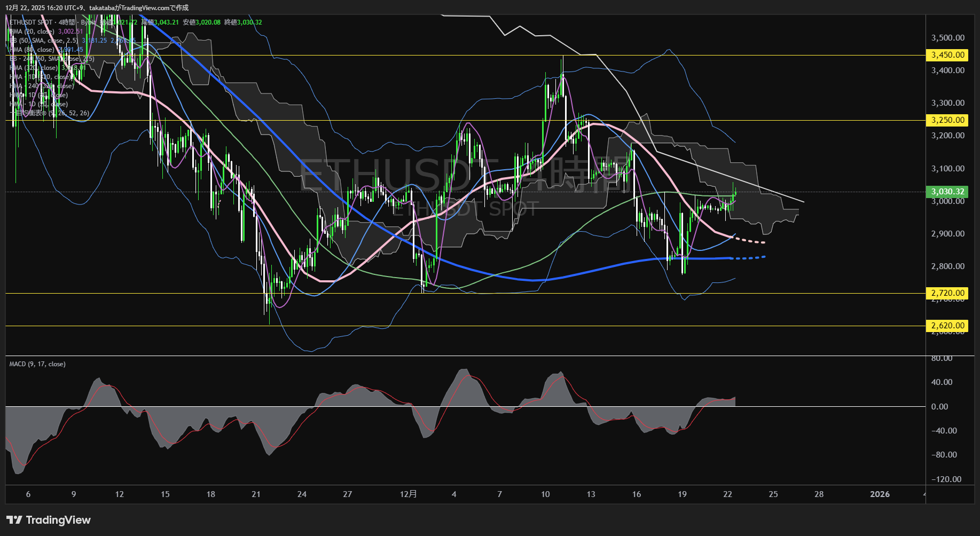Click the TradingView.com creation header text

[x=97, y=7]
